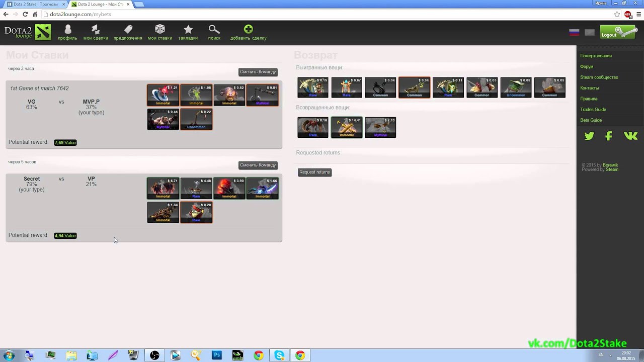
Task: Bookmark page with the address bar star
Action: [x=617, y=15]
